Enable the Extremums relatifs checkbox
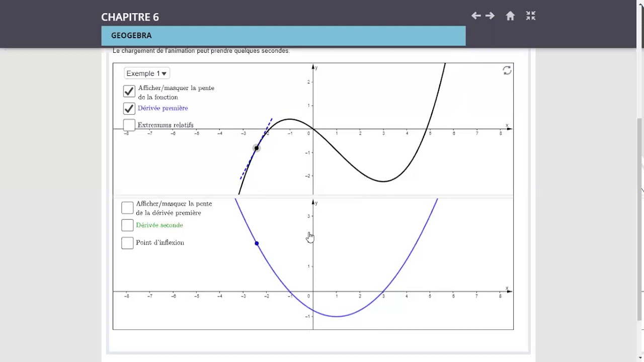This screenshot has width=644, height=362. point(129,125)
